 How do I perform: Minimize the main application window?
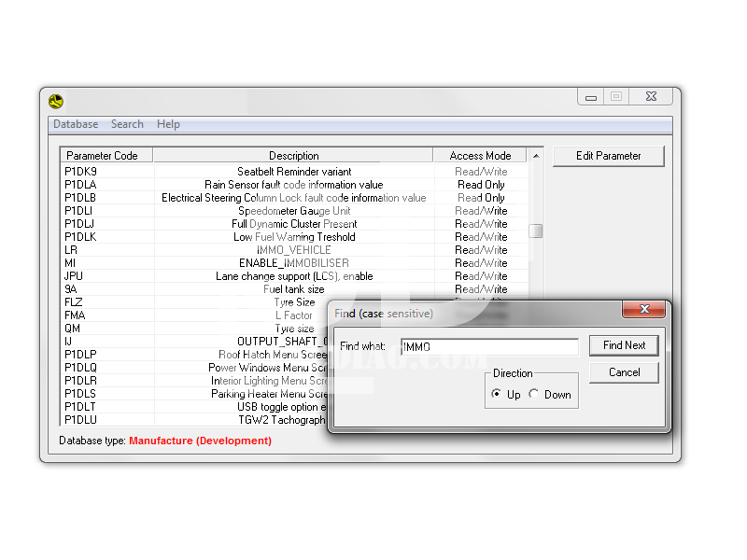click(589, 96)
